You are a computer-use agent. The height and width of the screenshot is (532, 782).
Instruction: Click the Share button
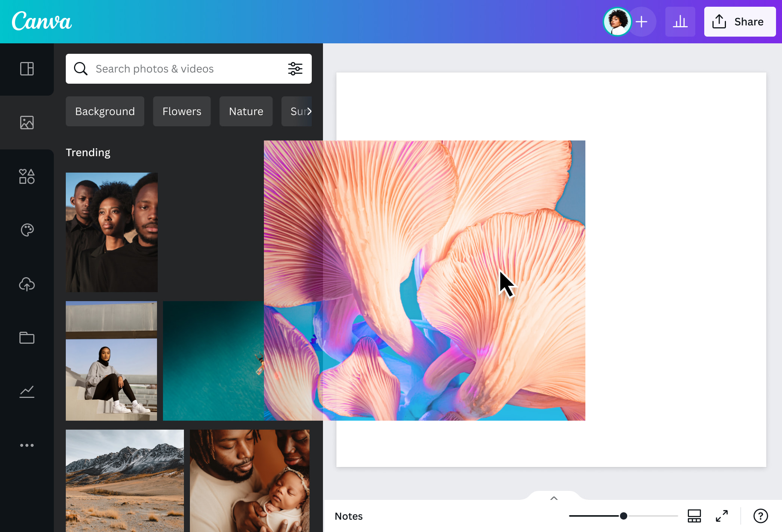(739, 21)
